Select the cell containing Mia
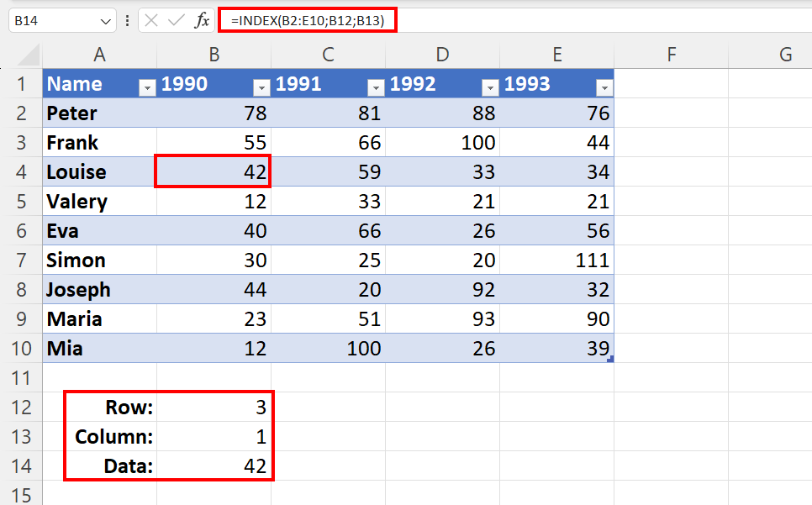 point(99,348)
